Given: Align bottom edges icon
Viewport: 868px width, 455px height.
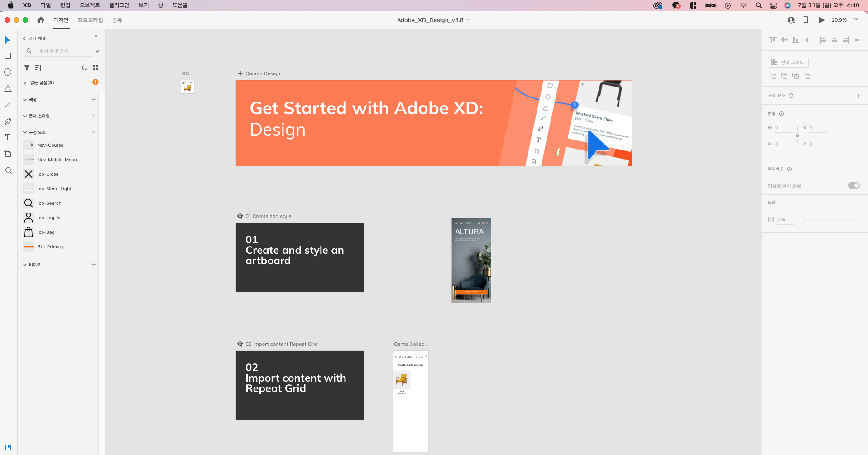Looking at the screenshot, I should [x=796, y=40].
